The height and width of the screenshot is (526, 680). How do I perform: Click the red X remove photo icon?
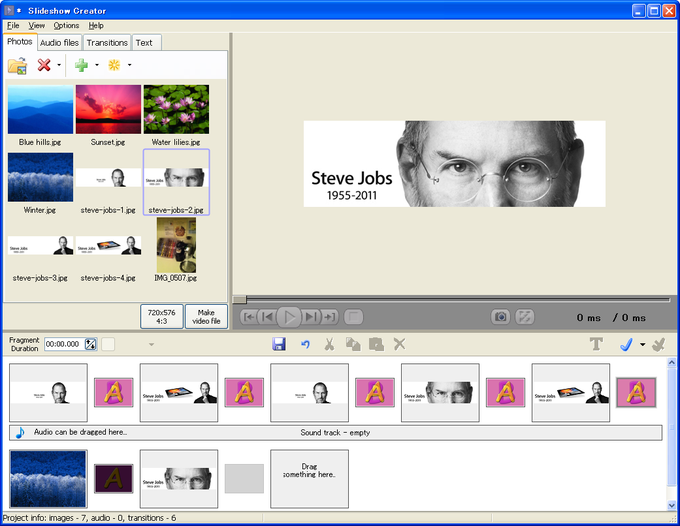click(44, 65)
